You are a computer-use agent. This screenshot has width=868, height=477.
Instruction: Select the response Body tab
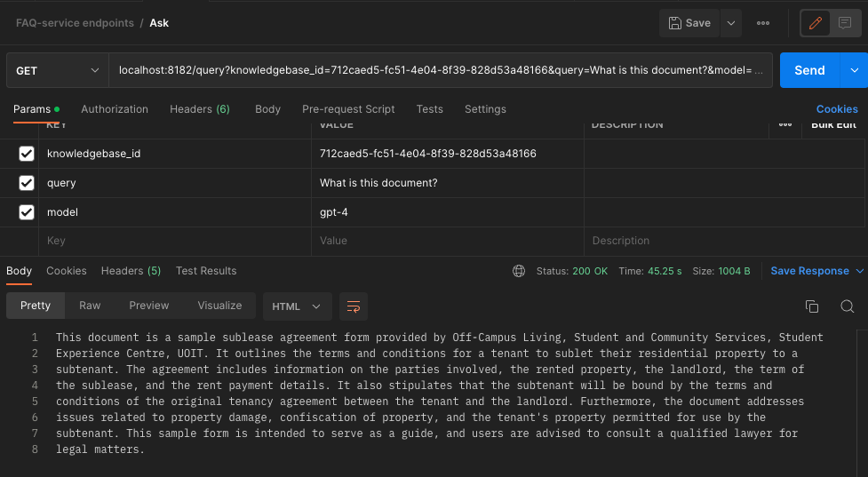tap(19, 271)
